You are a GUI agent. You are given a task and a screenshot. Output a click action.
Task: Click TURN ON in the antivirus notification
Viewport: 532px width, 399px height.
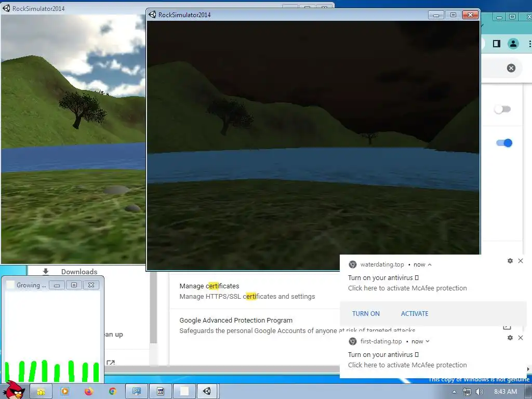[x=366, y=313]
